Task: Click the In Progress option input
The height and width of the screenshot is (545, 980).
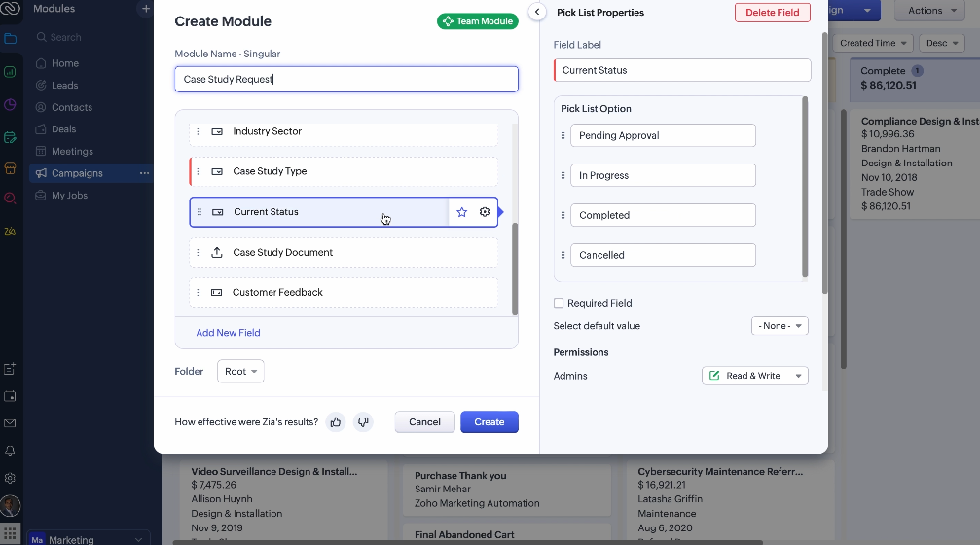Action: tap(663, 175)
